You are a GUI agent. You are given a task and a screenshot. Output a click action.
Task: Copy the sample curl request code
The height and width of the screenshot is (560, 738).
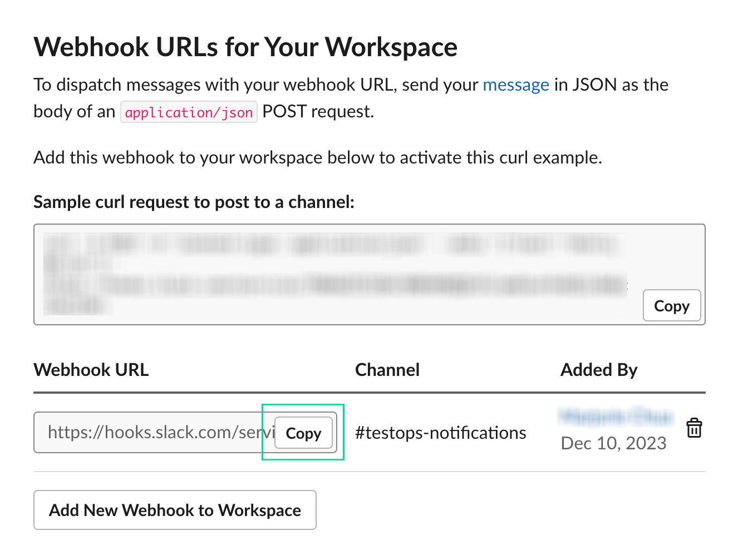coord(671,305)
